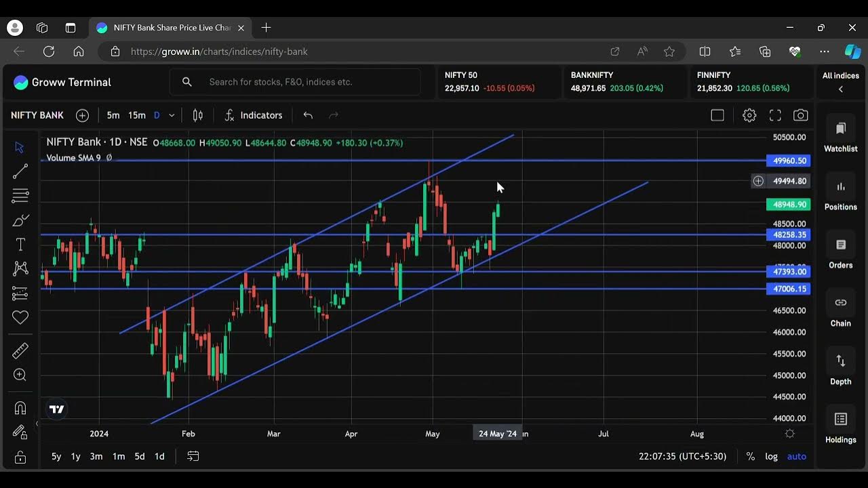Open the chart layout selector
The width and height of the screenshot is (868, 488).
(717, 115)
